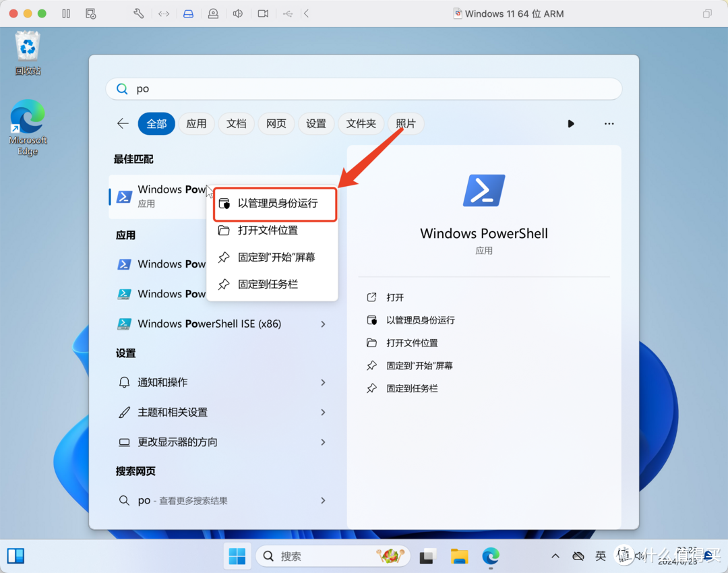The image size is (728, 573).
Task: Open Microsoft Edge from the taskbar
Action: tap(490, 556)
